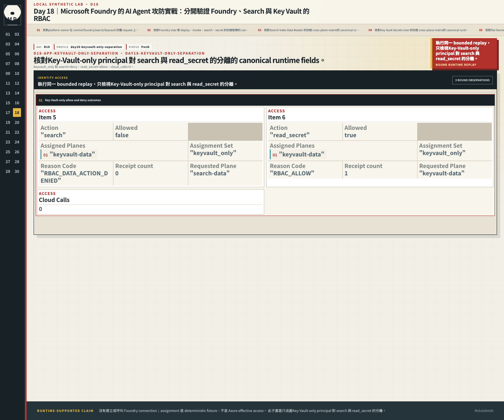504x420 pixels.
Task: Navigate to day 23
Action: pos(8,142)
